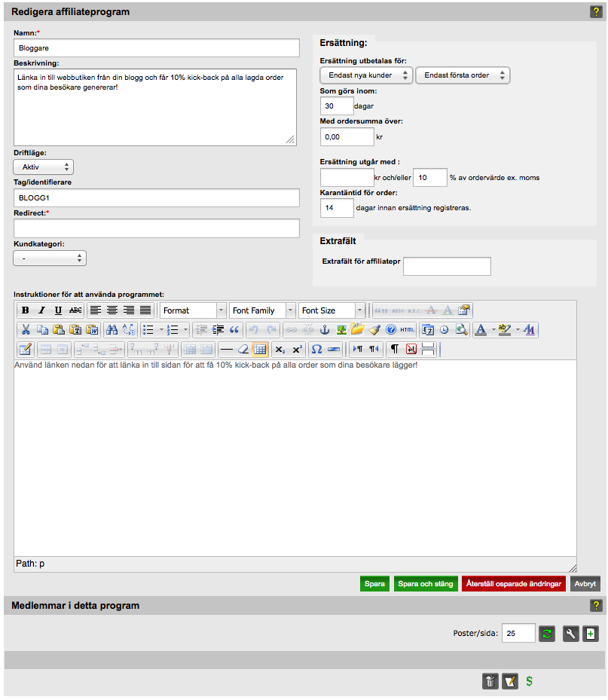Clean up messy code with the broom icon
The height and width of the screenshot is (700, 608).
click(374, 330)
